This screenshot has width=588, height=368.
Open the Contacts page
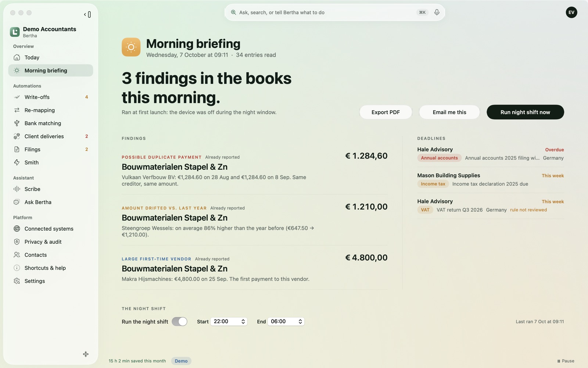(x=51, y=255)
